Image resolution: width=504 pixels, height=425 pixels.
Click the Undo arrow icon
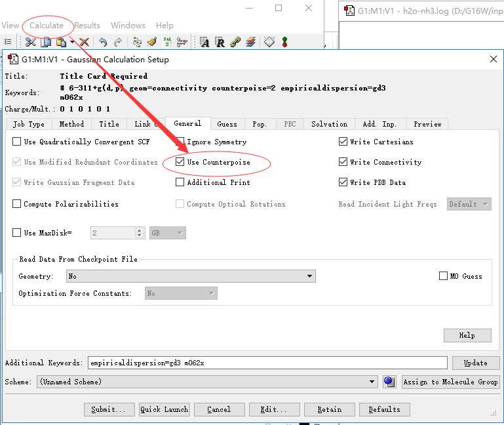click(x=103, y=42)
